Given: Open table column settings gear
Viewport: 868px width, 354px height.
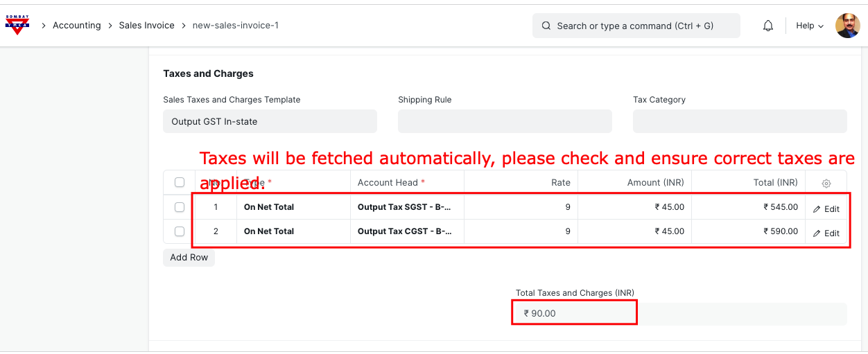Looking at the screenshot, I should click(826, 184).
